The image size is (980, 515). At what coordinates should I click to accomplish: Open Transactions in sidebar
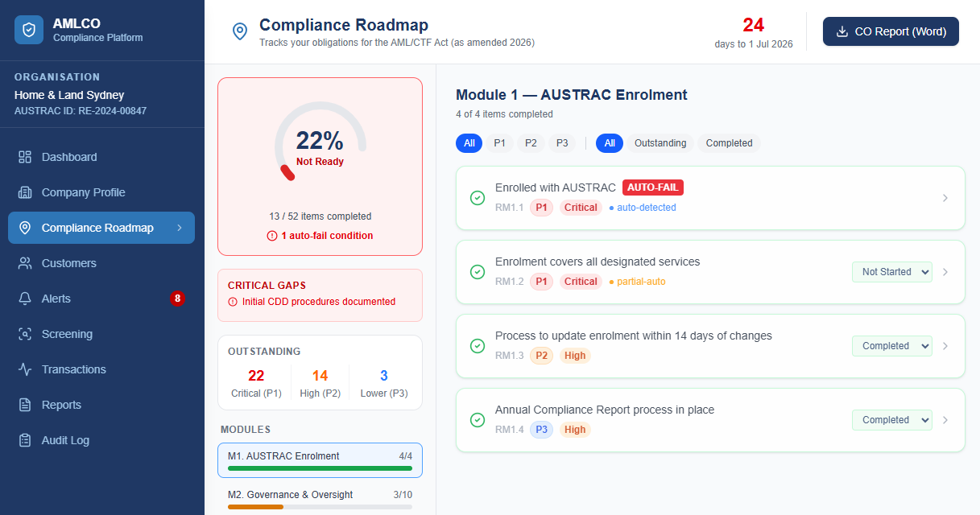tap(101, 369)
